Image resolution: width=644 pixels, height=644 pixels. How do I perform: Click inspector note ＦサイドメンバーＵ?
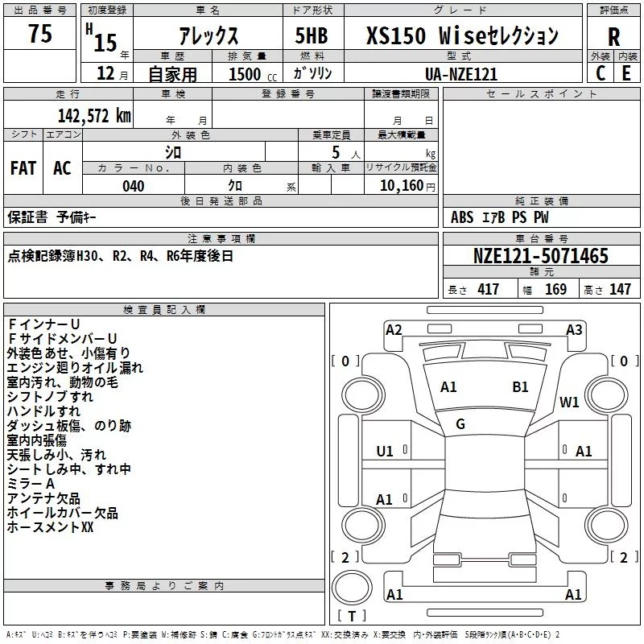point(63,338)
